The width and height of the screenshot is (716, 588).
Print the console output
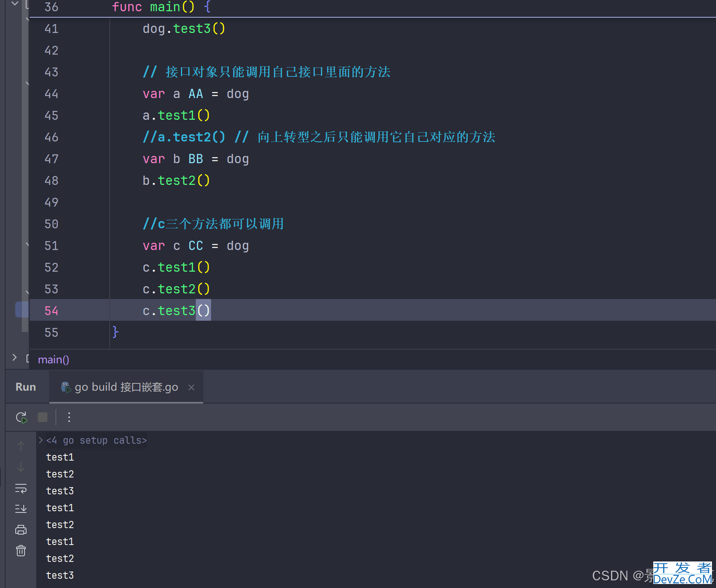coord(21,530)
